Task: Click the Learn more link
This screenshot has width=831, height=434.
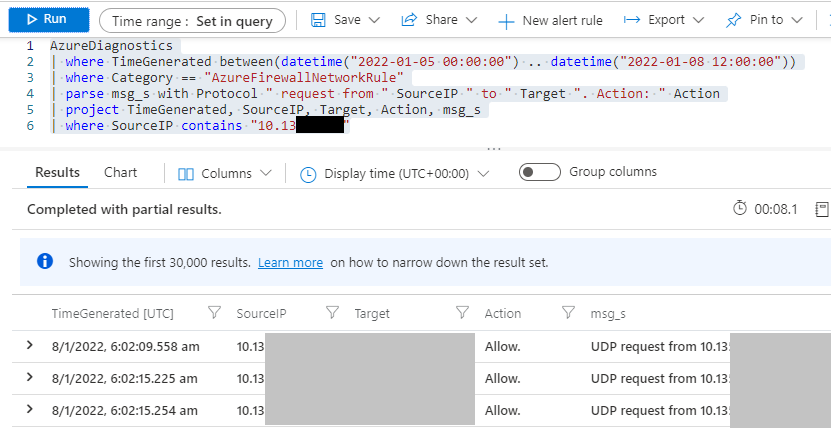Action: coord(290,263)
